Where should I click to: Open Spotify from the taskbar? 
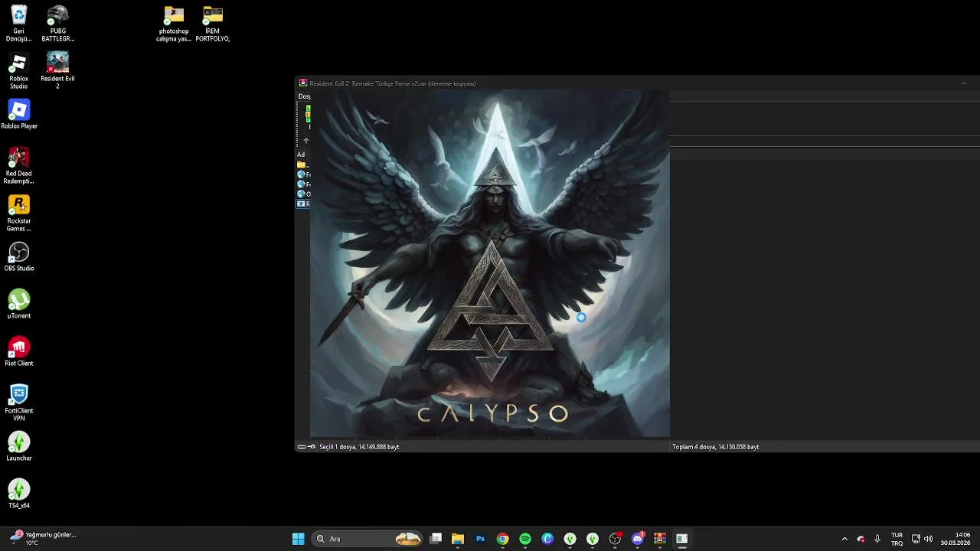click(525, 539)
